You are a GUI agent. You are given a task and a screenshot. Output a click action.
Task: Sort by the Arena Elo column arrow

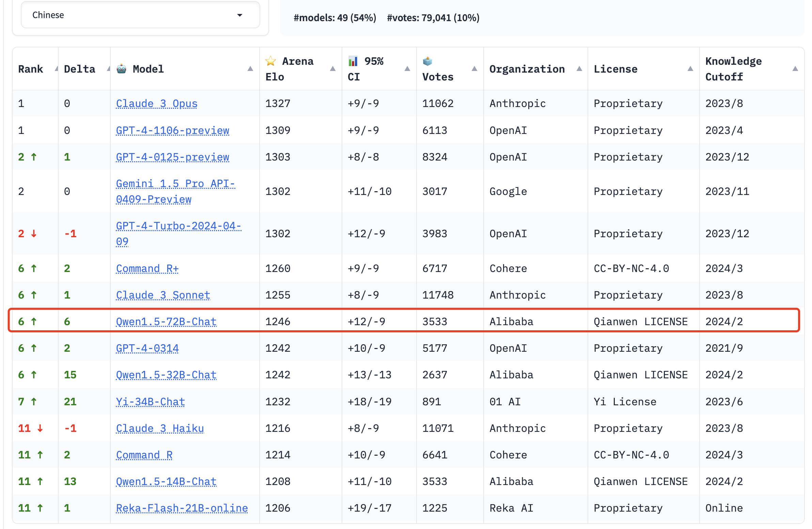point(333,69)
